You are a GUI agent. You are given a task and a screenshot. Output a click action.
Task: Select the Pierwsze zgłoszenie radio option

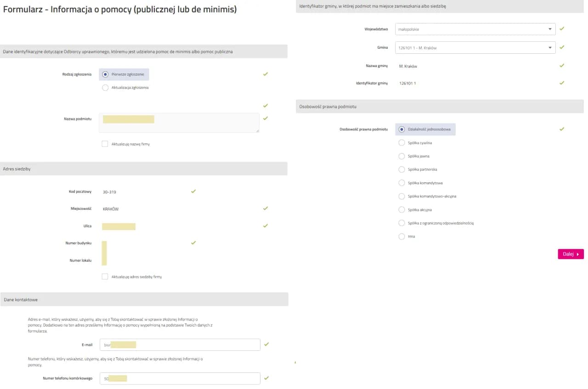106,74
